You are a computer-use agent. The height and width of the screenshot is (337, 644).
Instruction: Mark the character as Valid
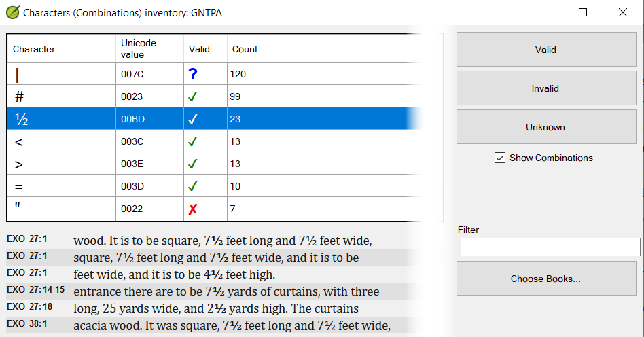pos(545,50)
